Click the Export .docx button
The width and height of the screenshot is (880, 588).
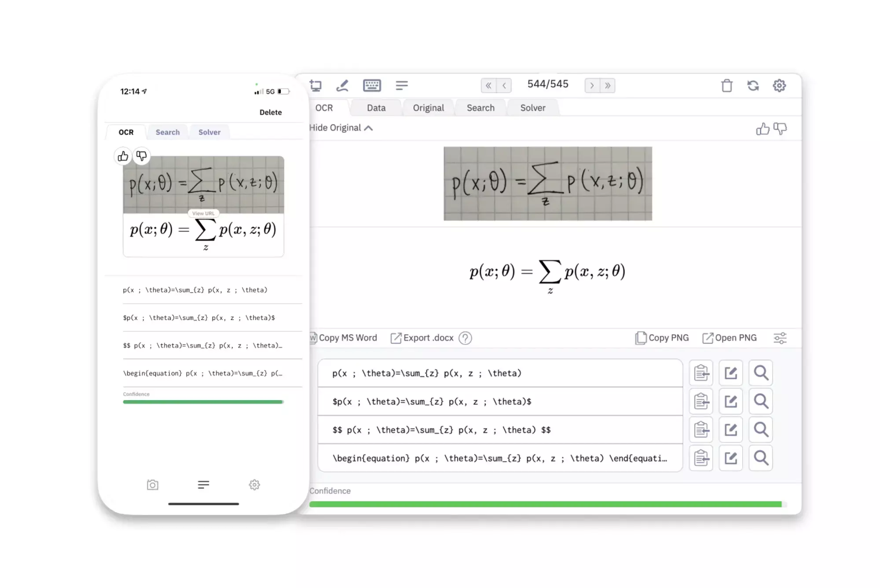tap(422, 336)
